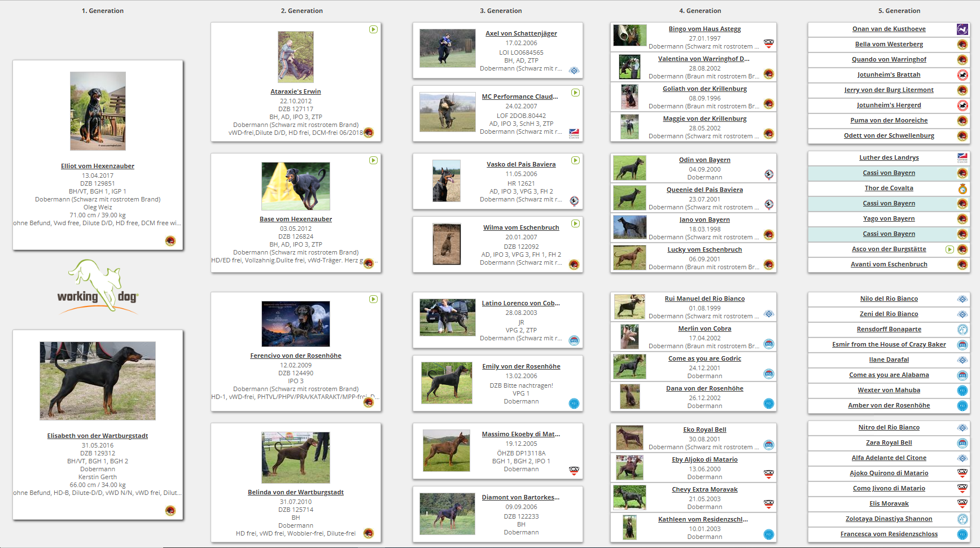
Task: Go to Axel von Schattenjäger's page
Action: coord(521,33)
